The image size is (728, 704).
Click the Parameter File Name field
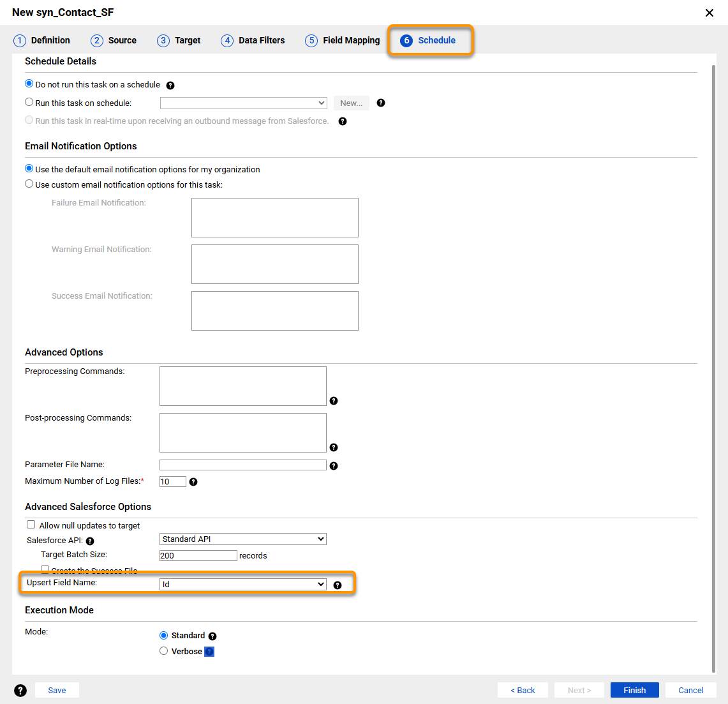tap(243, 465)
